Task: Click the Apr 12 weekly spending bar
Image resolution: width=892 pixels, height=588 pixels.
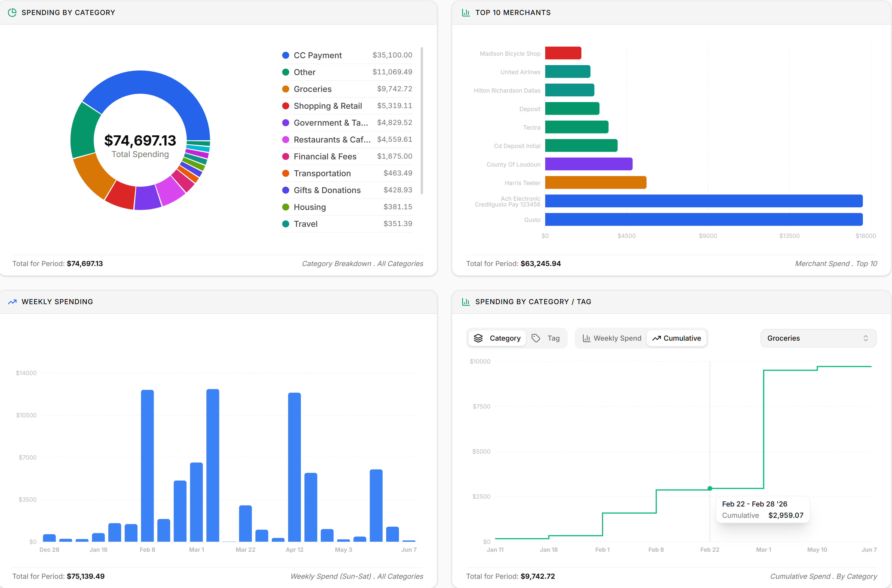Action: pyautogui.click(x=294, y=467)
